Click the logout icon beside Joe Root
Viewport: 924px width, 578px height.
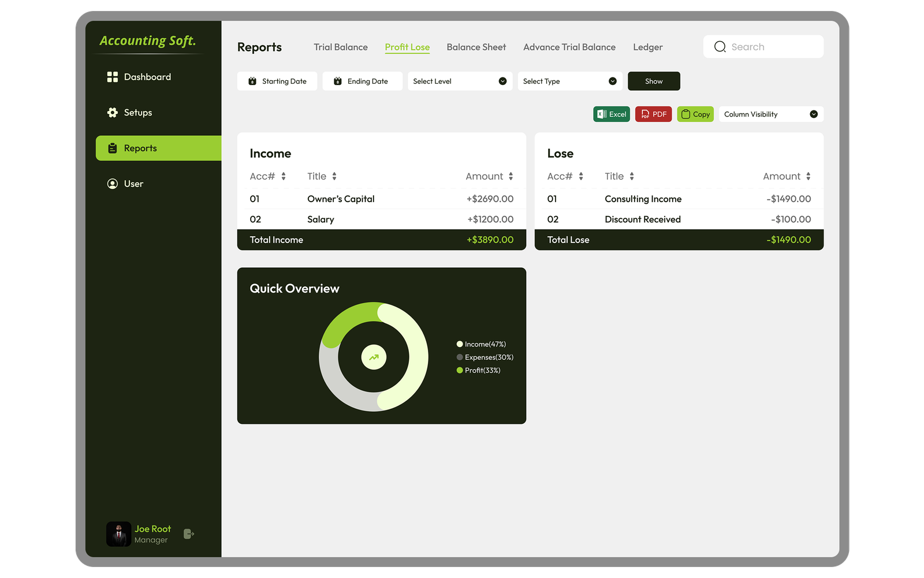(188, 534)
